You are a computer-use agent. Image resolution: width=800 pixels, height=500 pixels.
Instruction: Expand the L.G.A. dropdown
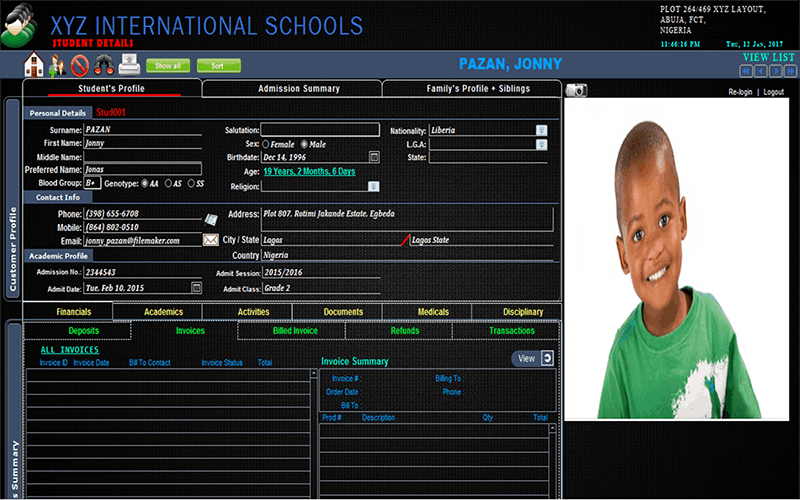tap(541, 144)
